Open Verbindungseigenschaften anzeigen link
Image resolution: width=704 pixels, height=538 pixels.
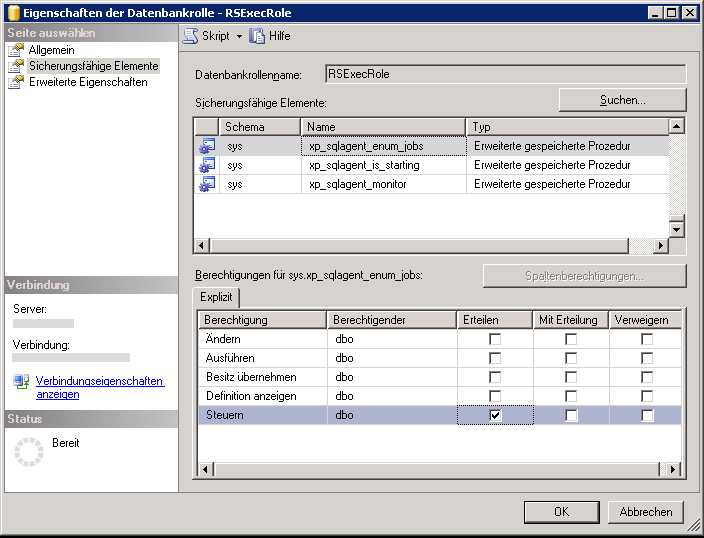(100, 387)
